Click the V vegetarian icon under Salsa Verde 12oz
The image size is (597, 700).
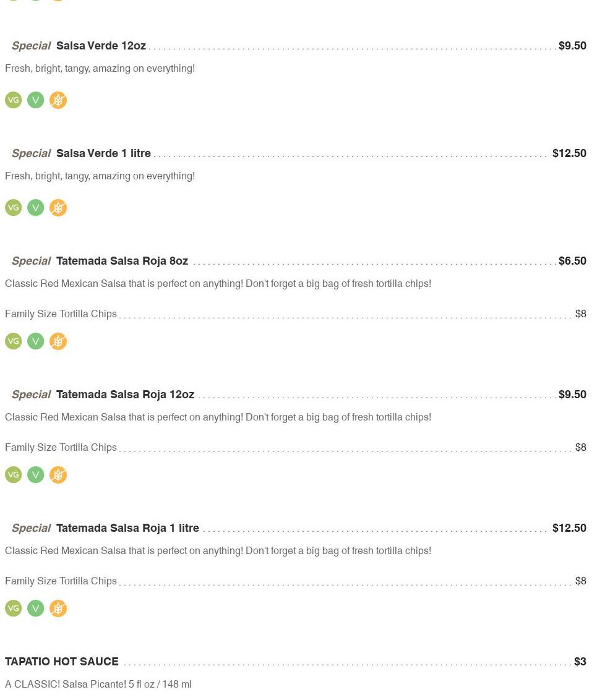[x=36, y=100]
